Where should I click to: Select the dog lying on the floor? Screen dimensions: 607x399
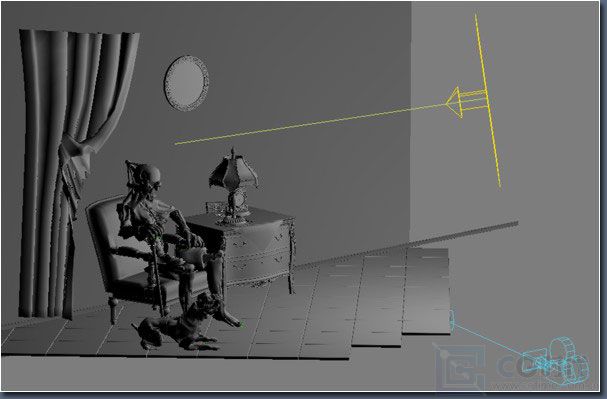coord(177,322)
